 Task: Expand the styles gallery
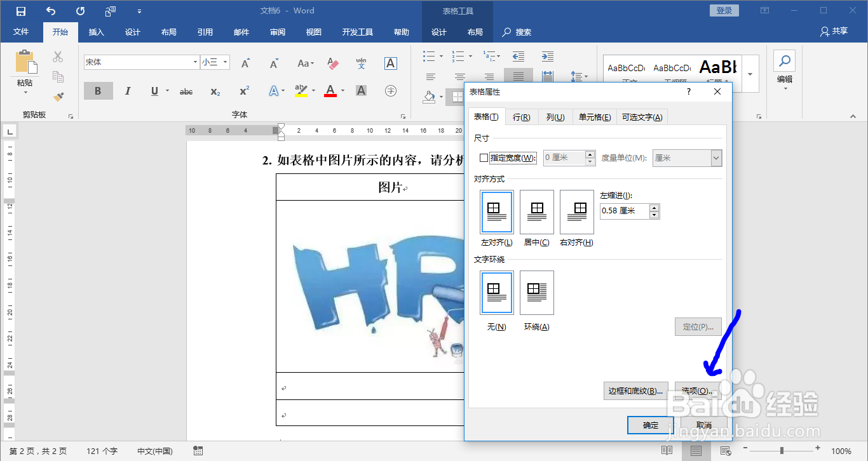point(750,74)
